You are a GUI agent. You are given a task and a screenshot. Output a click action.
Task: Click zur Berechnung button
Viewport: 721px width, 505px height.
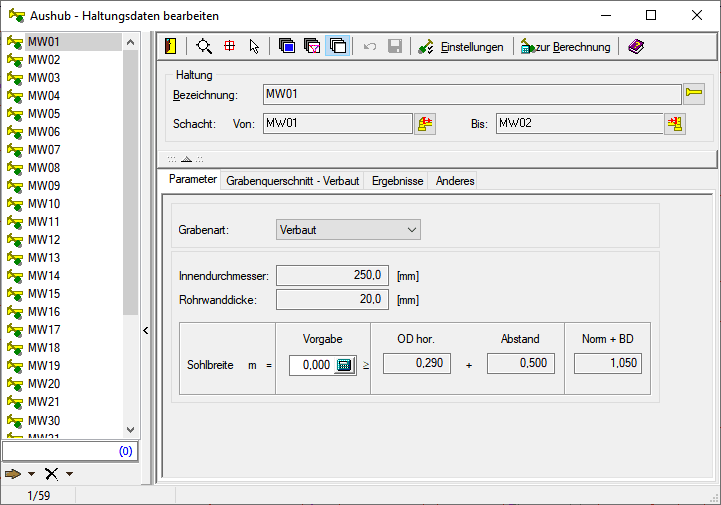565,46
